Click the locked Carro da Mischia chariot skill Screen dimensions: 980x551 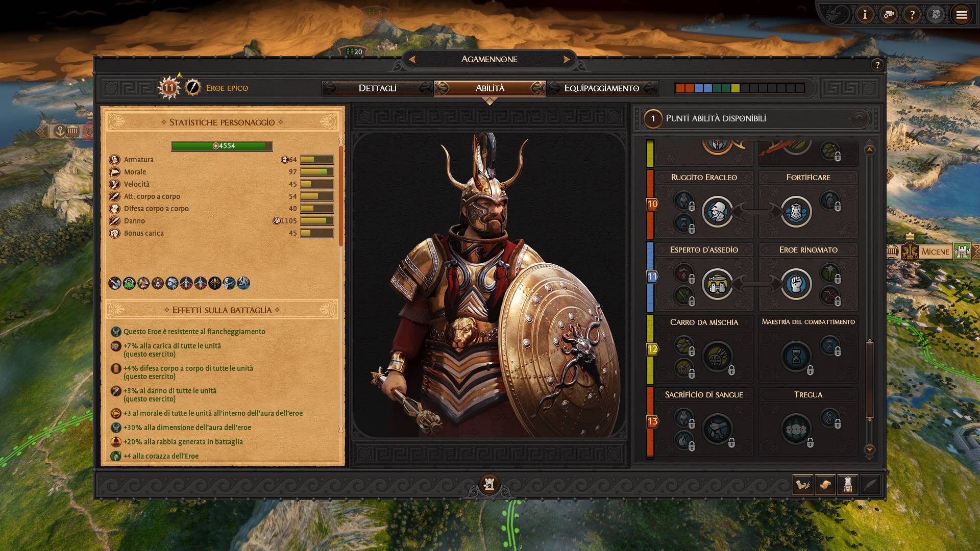click(x=718, y=357)
